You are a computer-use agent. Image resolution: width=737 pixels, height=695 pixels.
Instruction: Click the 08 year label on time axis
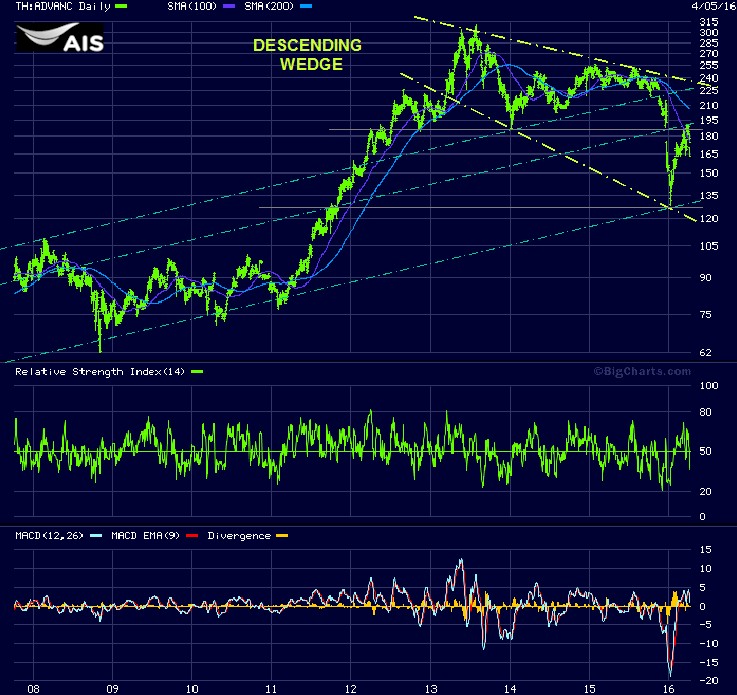(33, 689)
